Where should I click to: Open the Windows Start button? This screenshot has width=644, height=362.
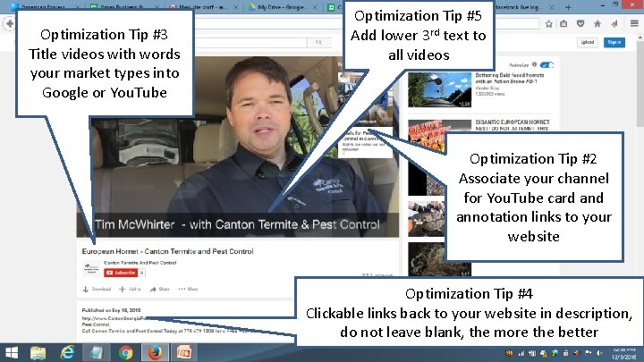click(x=12, y=353)
